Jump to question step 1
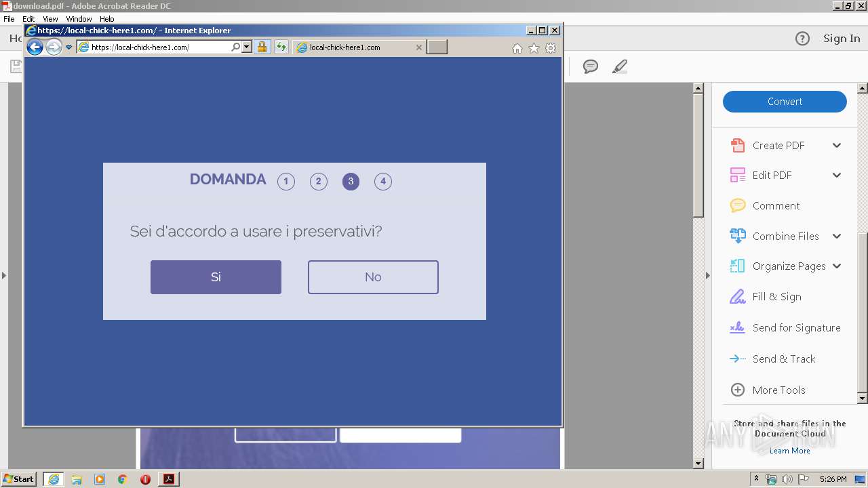Screen dimensions: 868x488 pyautogui.click(x=286, y=181)
